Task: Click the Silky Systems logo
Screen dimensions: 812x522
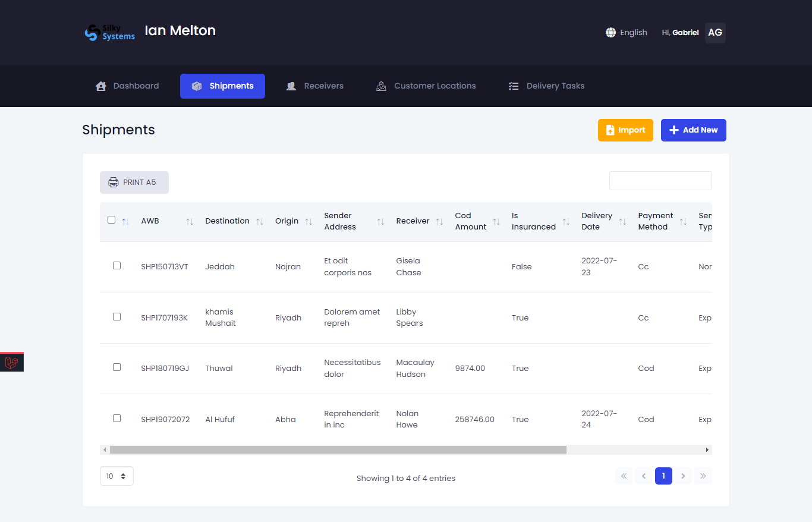Action: coord(110,33)
